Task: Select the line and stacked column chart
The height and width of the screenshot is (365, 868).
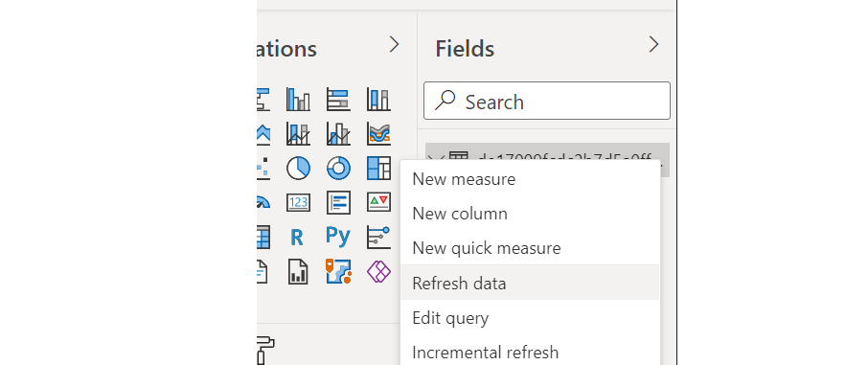Action: pos(298,134)
